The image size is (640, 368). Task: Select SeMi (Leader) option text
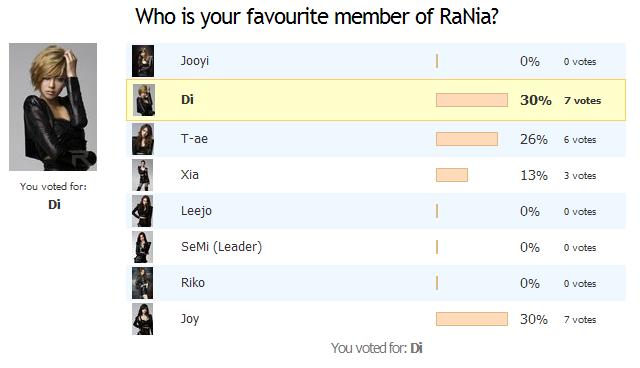(222, 247)
